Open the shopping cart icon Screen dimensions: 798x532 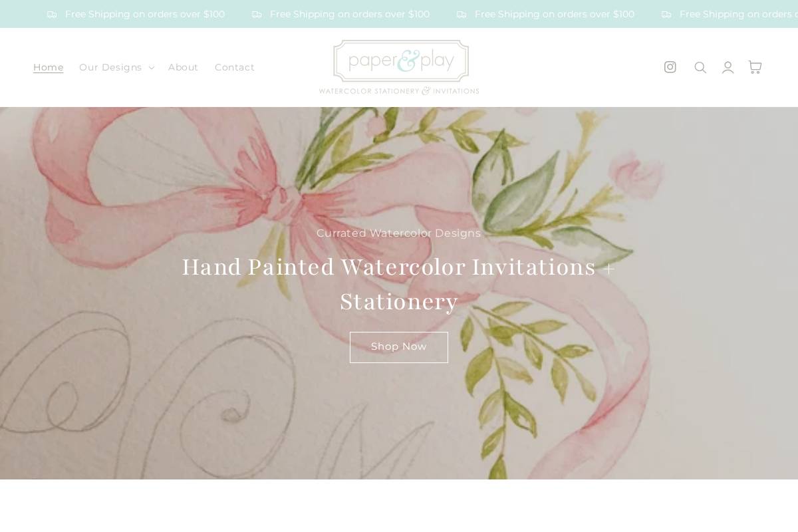point(755,67)
